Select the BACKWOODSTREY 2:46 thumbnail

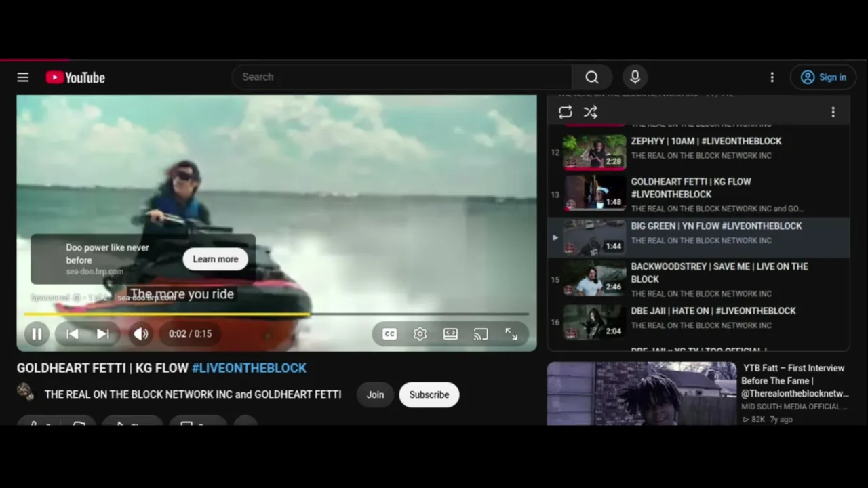[x=595, y=279]
